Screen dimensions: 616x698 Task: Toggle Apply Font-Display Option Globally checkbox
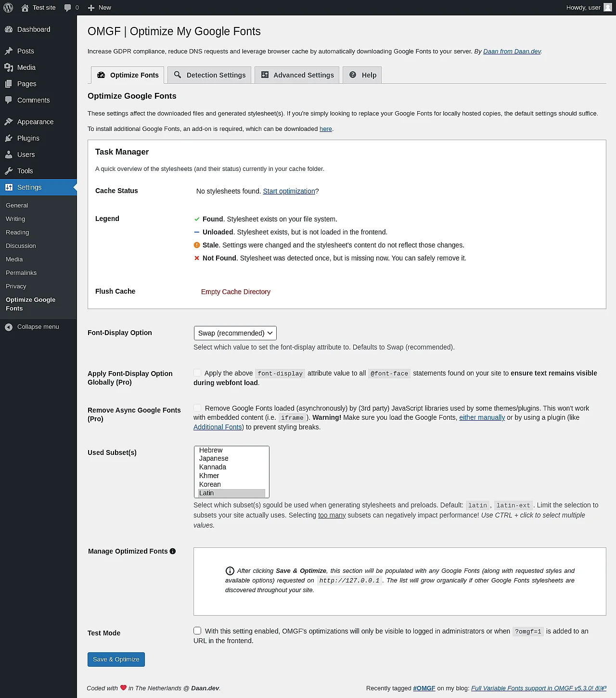pos(197,373)
